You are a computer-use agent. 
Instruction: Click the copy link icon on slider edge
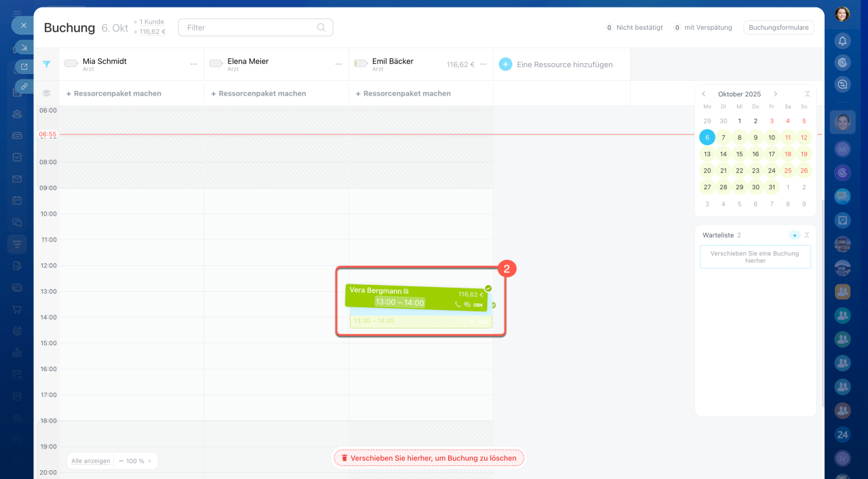[x=24, y=86]
